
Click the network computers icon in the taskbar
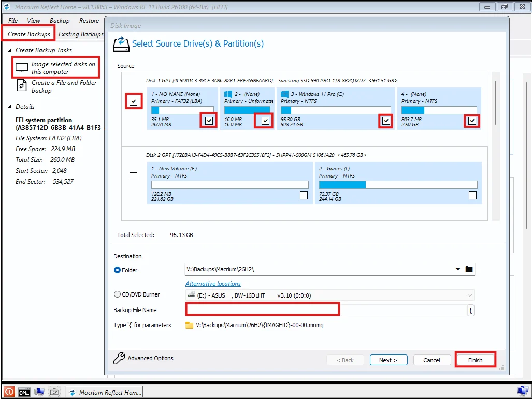[x=39, y=392]
